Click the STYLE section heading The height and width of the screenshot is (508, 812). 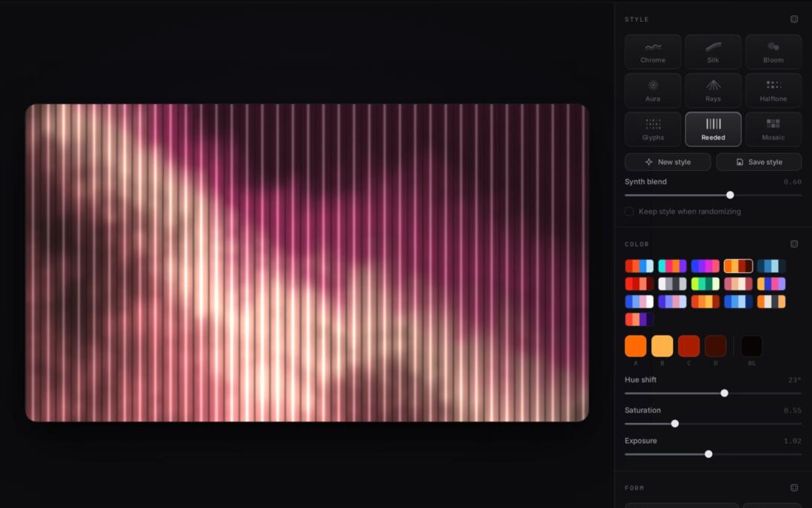click(x=637, y=19)
